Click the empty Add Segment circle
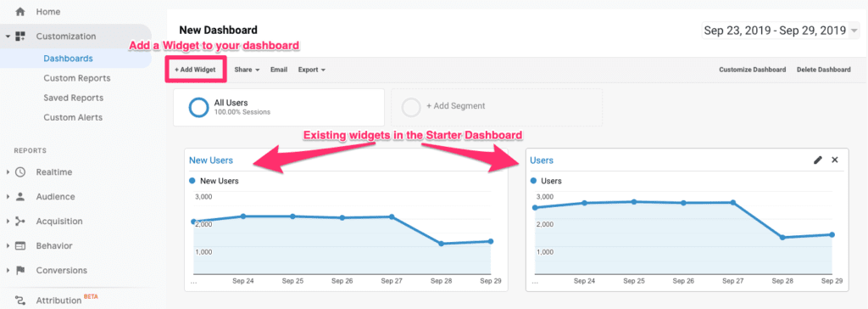This screenshot has height=309, width=868. (411, 107)
